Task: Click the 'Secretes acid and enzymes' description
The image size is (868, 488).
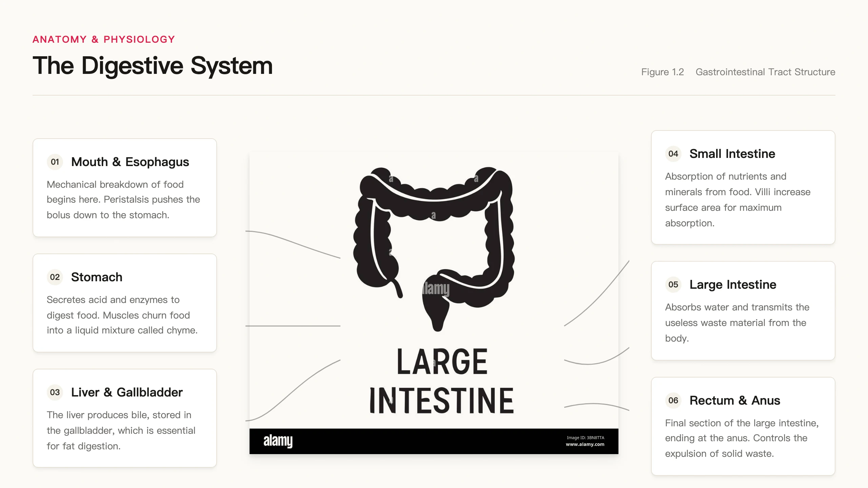Action: click(x=122, y=315)
